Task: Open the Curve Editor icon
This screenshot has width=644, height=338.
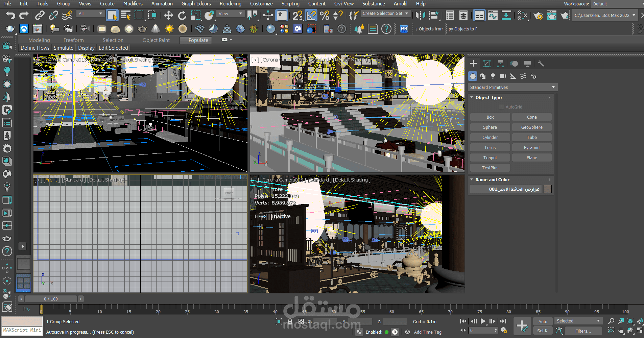Action: 493,16
